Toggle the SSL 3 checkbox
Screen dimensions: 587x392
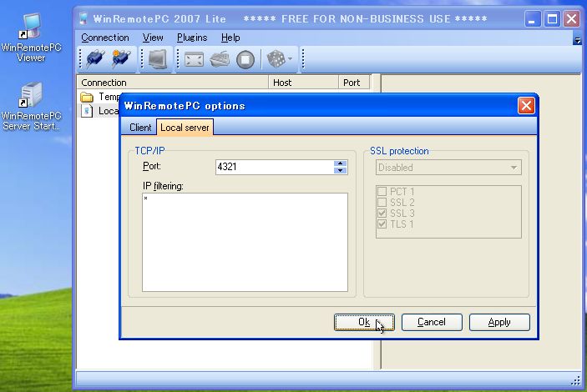(x=382, y=214)
